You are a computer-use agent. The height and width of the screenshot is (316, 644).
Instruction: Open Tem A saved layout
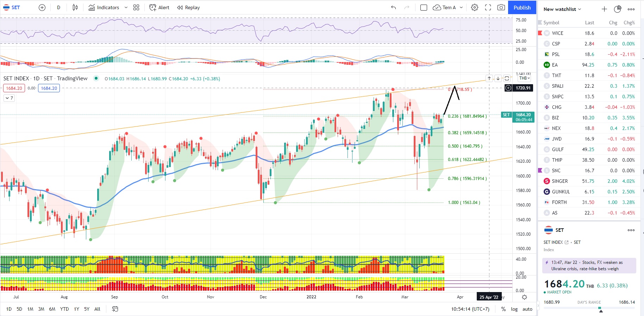[444, 7]
